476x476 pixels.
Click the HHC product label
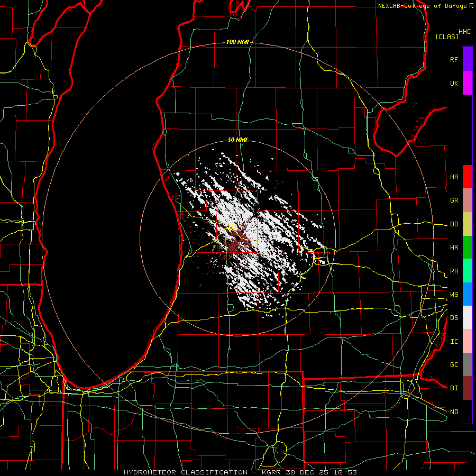point(464,32)
